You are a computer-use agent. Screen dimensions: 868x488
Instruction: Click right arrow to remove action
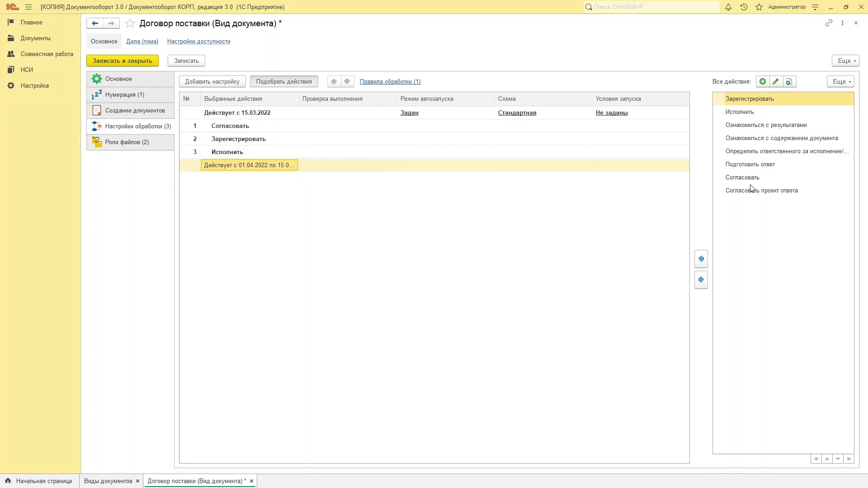[701, 280]
